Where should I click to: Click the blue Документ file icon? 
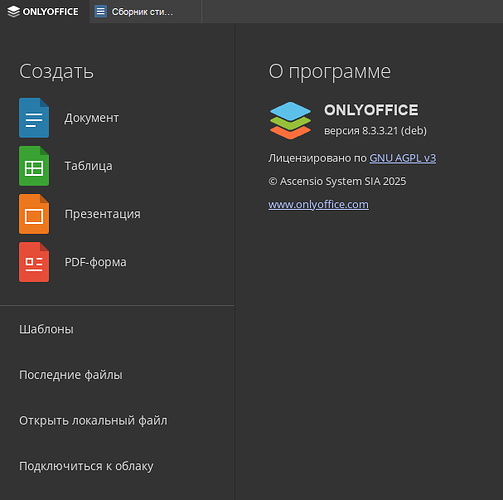coord(34,118)
